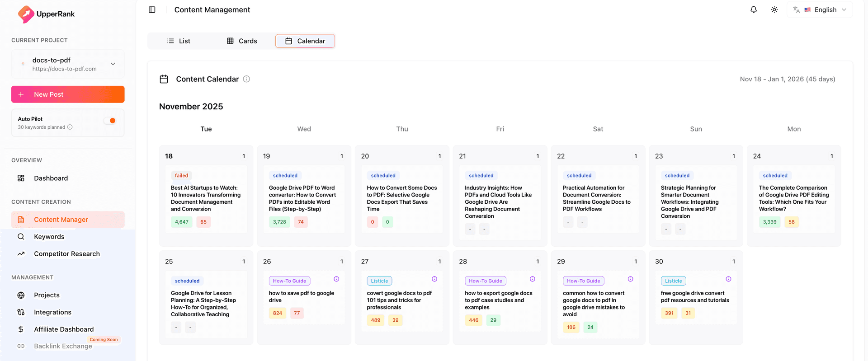This screenshot has width=868, height=361.
Task: Open Dashboard from the sidebar
Action: 51,178
